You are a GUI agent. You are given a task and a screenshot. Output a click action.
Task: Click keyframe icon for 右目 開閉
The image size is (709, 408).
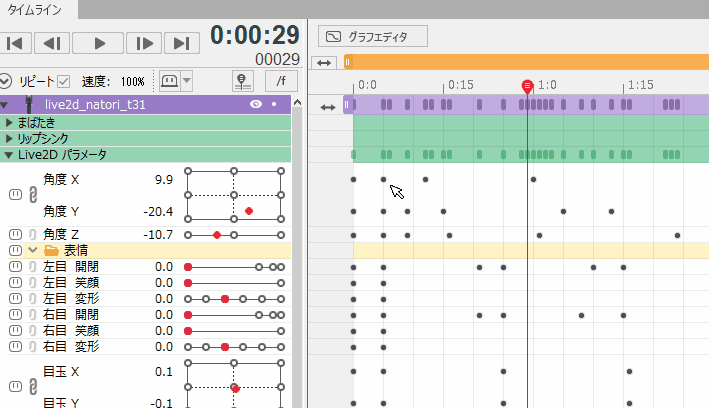click(15, 314)
